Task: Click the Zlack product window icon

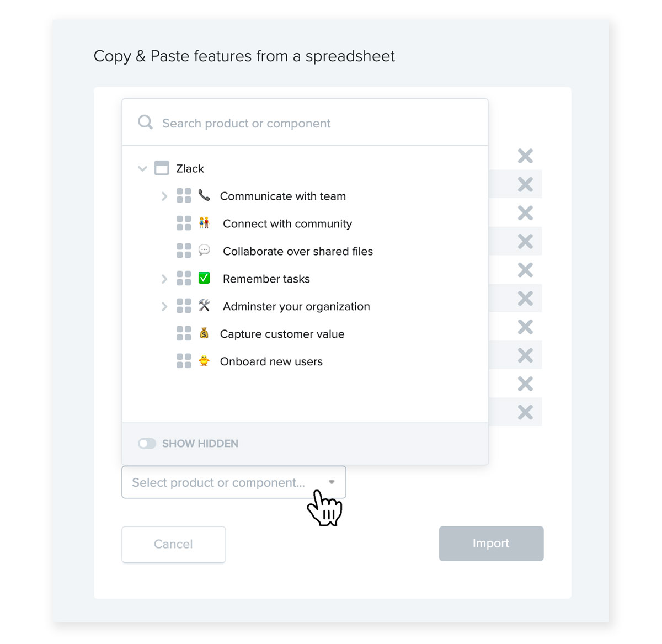Action: [162, 168]
